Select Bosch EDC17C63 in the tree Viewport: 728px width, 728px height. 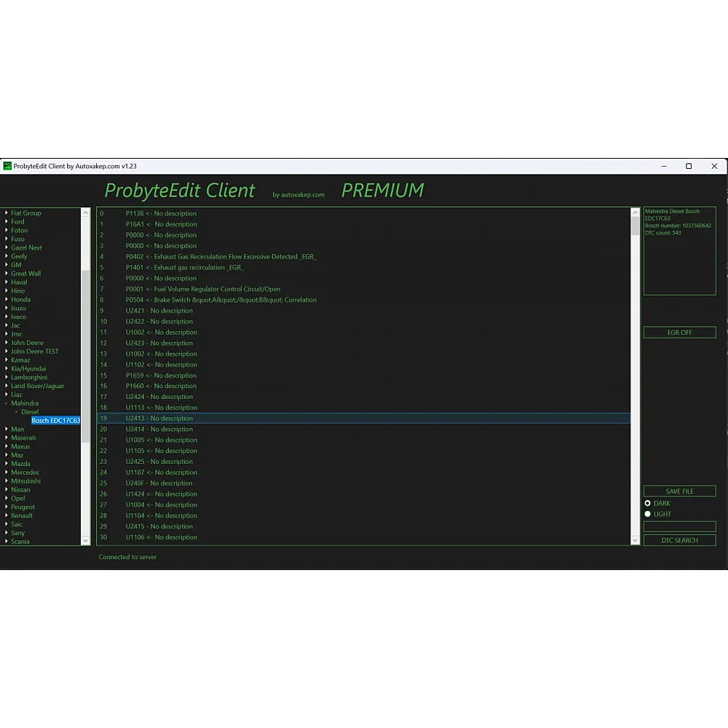[x=55, y=421]
